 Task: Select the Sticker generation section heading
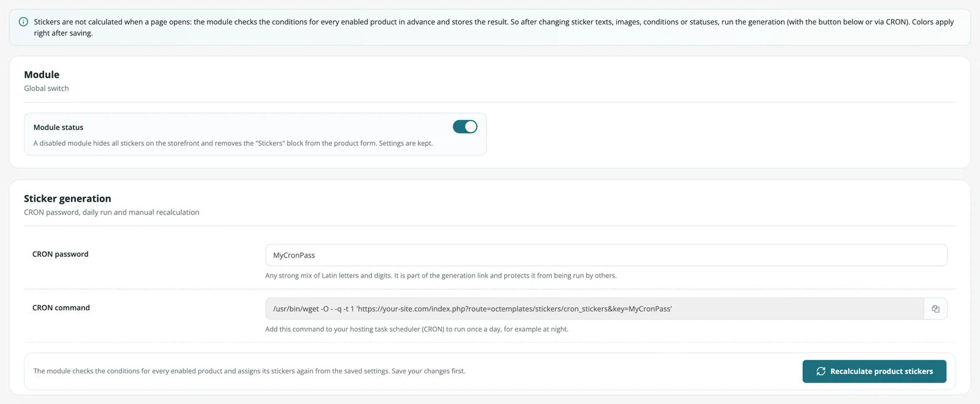(67, 199)
